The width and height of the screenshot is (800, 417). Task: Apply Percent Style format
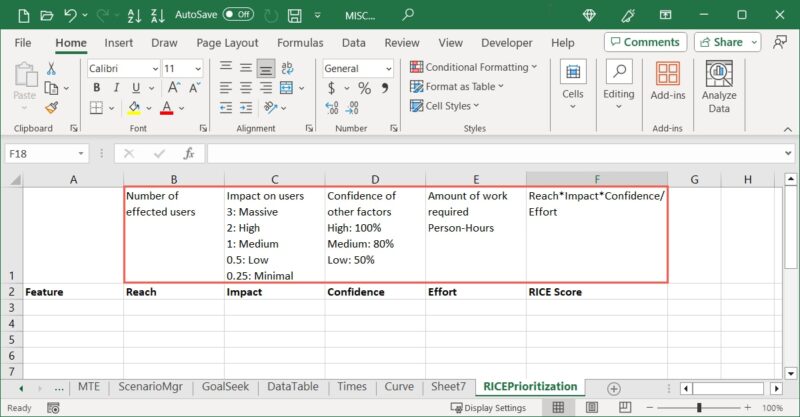(364, 88)
